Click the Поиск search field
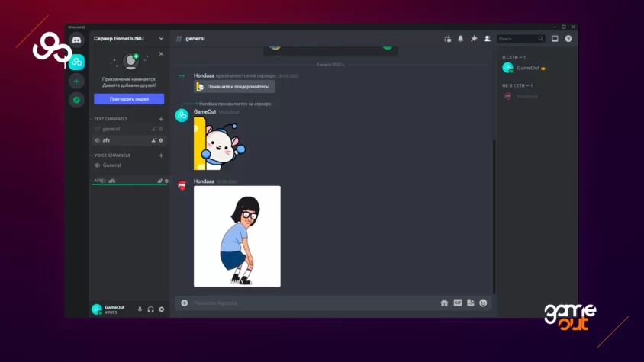Image resolution: width=644 pixels, height=362 pixels. click(x=521, y=39)
